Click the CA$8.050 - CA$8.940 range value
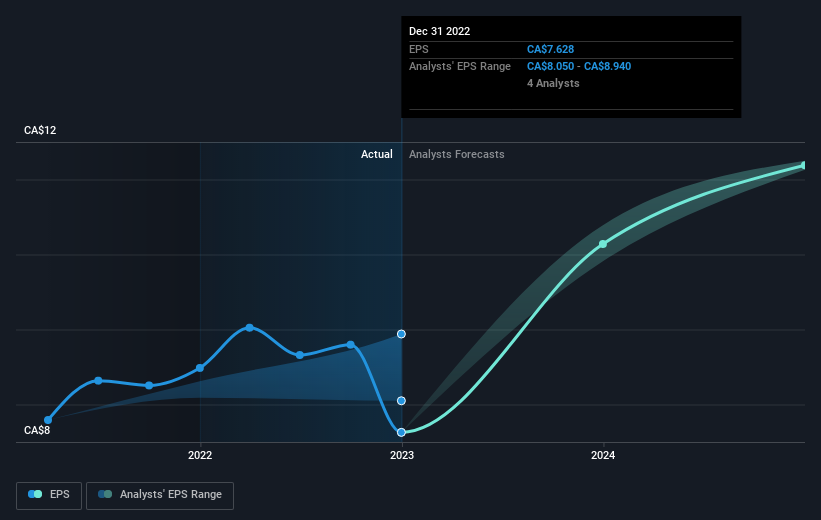Image resolution: width=821 pixels, height=520 pixels. pyautogui.click(x=579, y=67)
